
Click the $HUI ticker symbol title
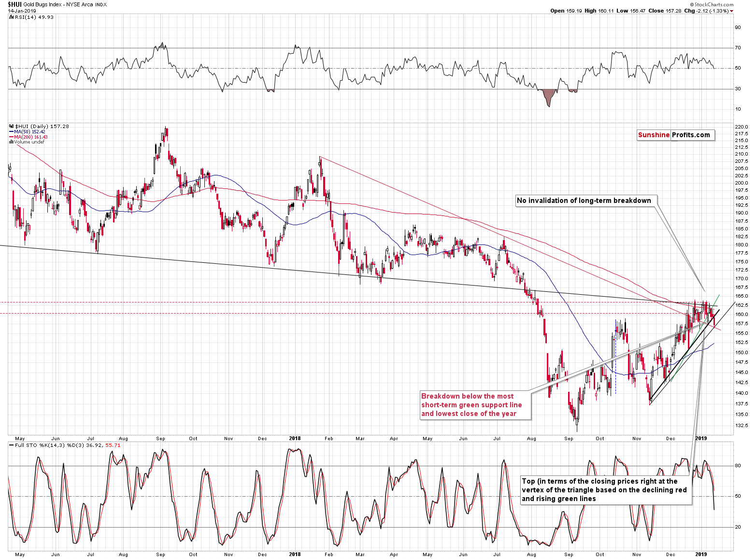(14, 4)
